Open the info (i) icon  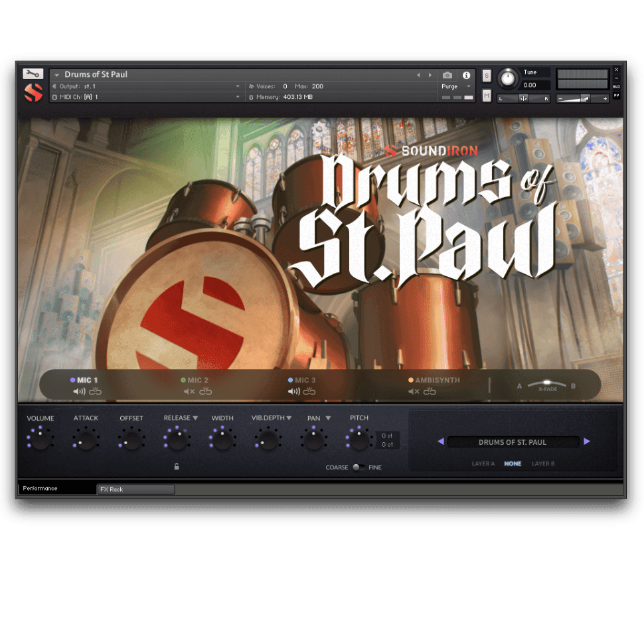coord(466,75)
